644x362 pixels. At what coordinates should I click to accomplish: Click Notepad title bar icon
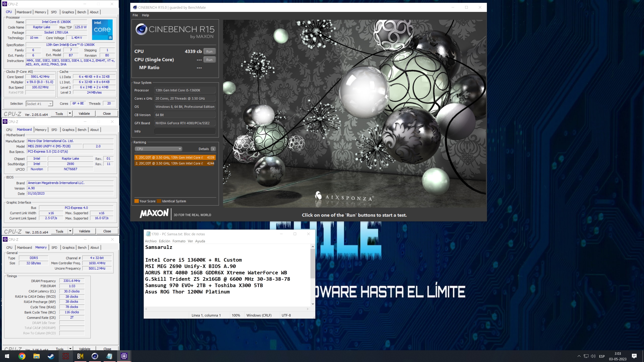148,234
